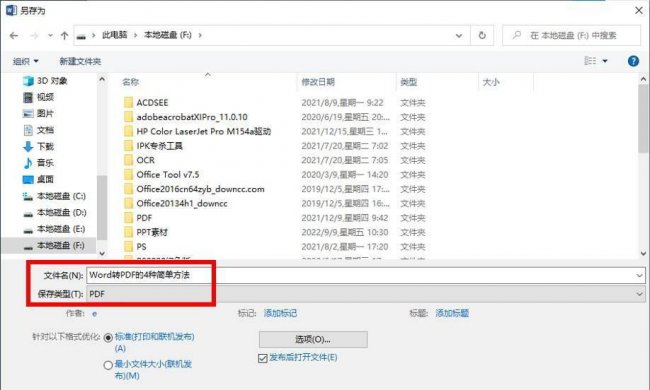Select 标准(打印和联机发布) radio option
This screenshot has width=650, height=390.
click(x=108, y=338)
